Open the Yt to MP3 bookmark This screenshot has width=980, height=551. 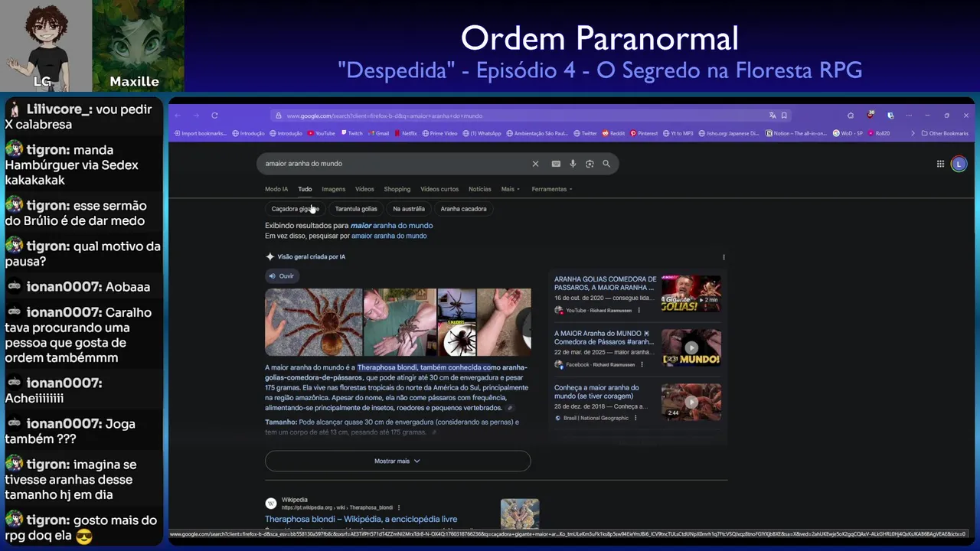(x=678, y=133)
